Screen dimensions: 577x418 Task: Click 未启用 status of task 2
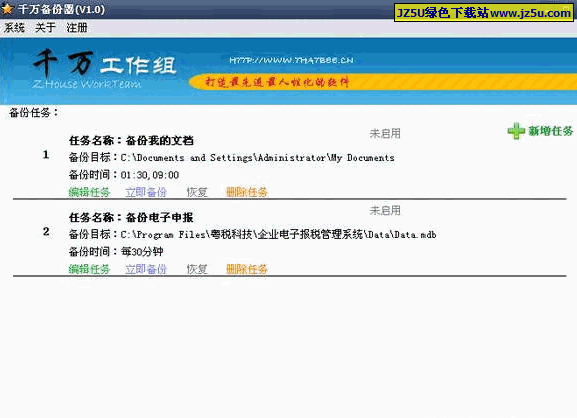(385, 210)
